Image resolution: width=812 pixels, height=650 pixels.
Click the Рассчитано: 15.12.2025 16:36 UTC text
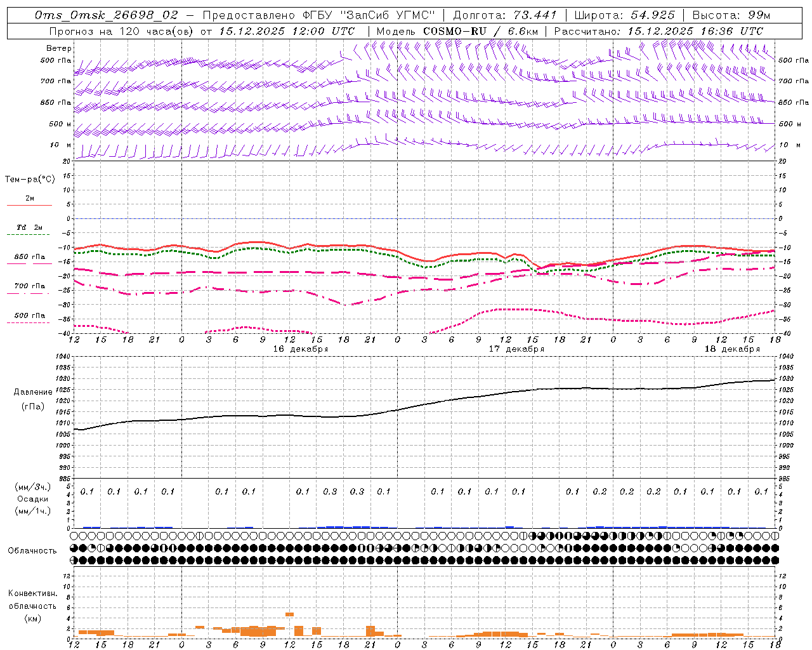click(658, 31)
